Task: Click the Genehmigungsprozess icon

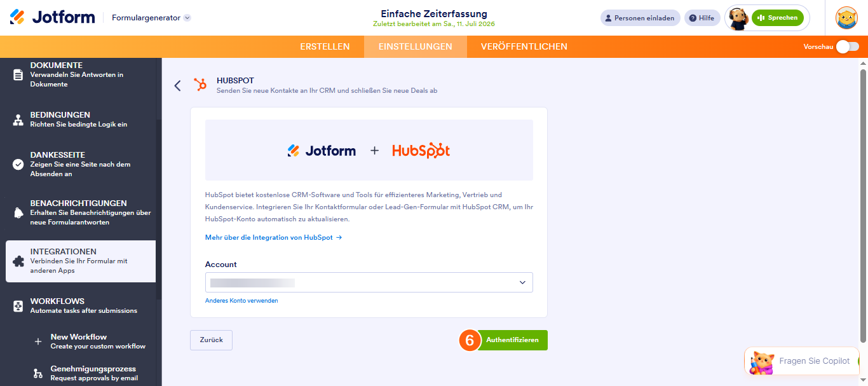Action: (38, 373)
